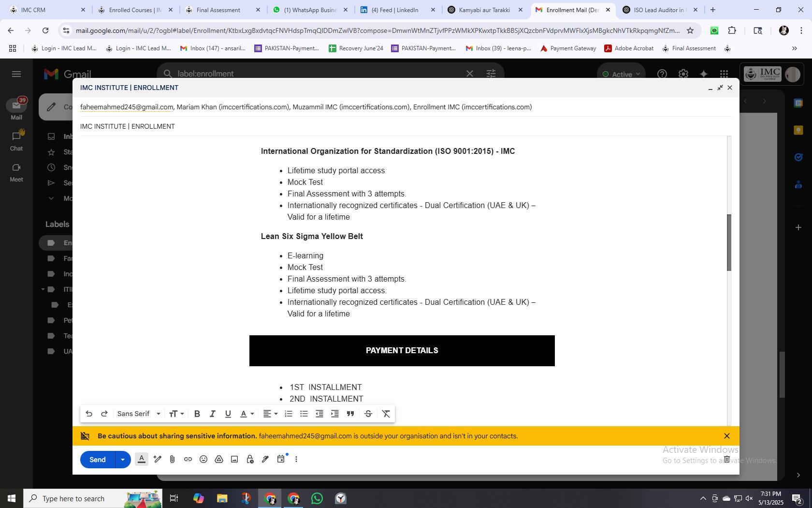Image resolution: width=812 pixels, height=508 pixels.
Task: Remove formatting from selected text
Action: pos(386,414)
